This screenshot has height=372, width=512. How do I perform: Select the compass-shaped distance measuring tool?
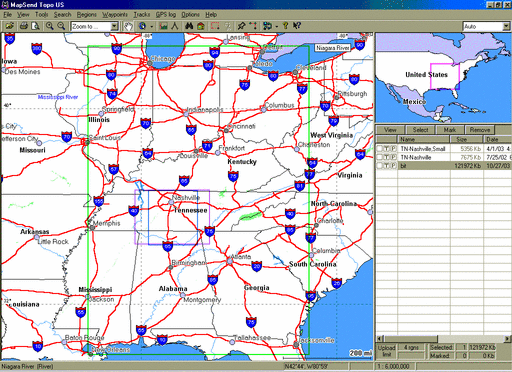point(175,26)
